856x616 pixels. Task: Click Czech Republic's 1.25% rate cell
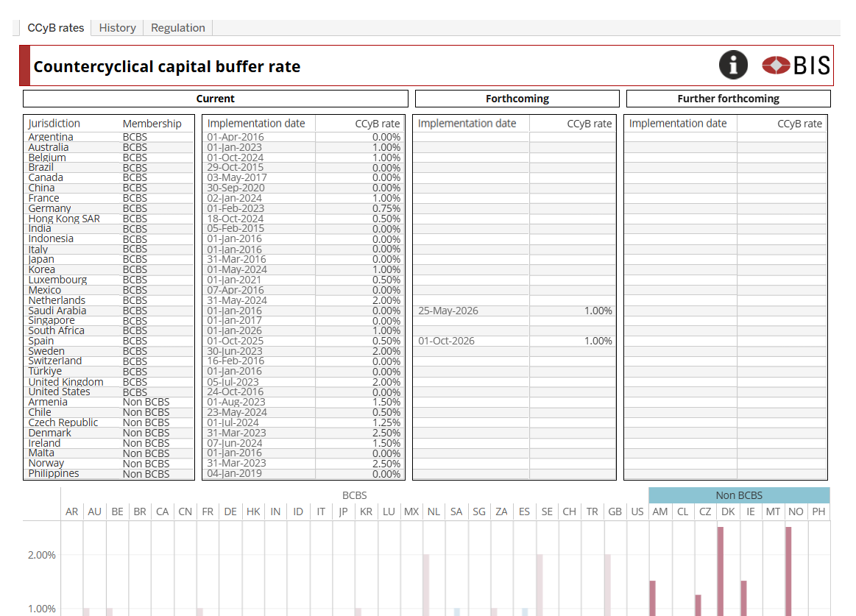386,422
